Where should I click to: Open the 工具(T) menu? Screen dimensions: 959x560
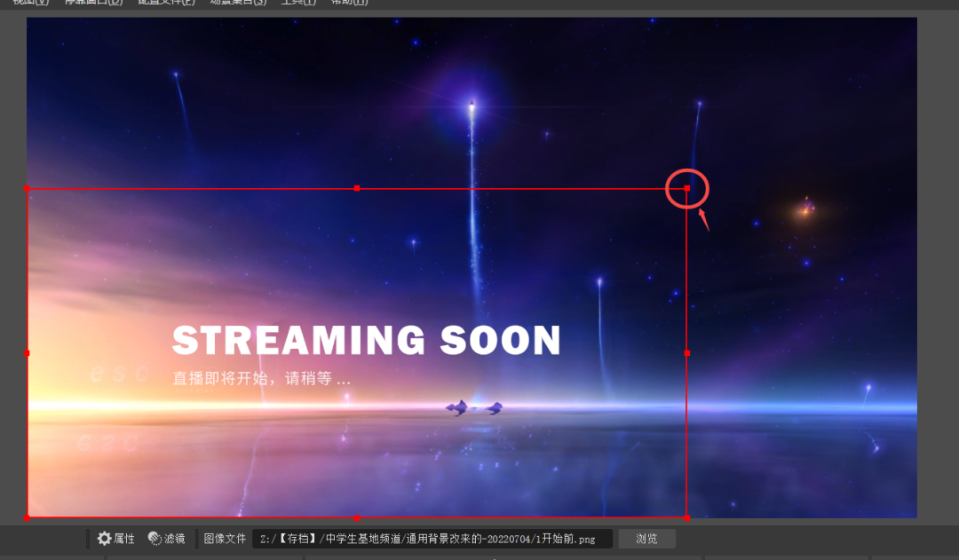coord(297,3)
